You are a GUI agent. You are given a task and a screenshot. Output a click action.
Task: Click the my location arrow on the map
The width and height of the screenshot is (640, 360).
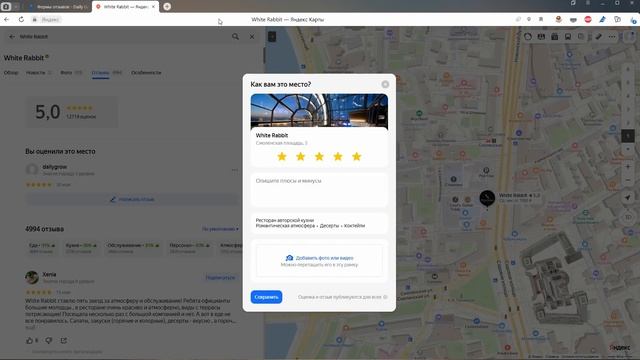point(628,198)
